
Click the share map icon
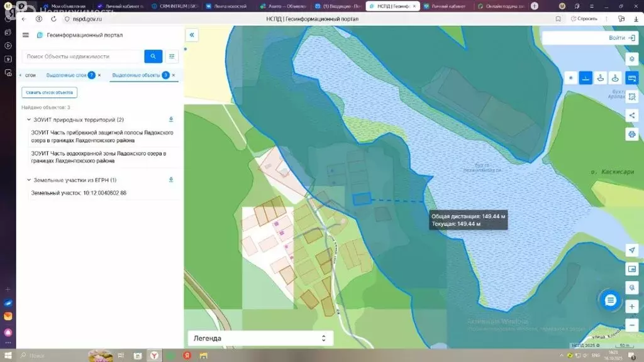click(632, 116)
